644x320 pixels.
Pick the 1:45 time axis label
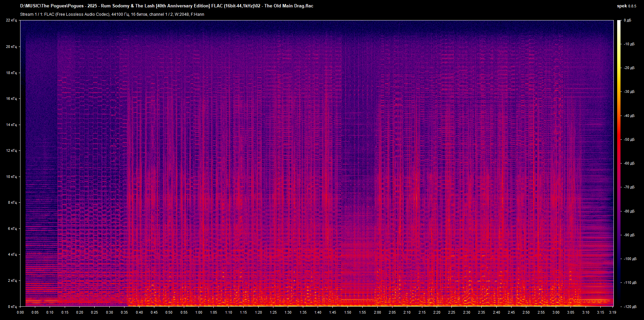(332, 312)
